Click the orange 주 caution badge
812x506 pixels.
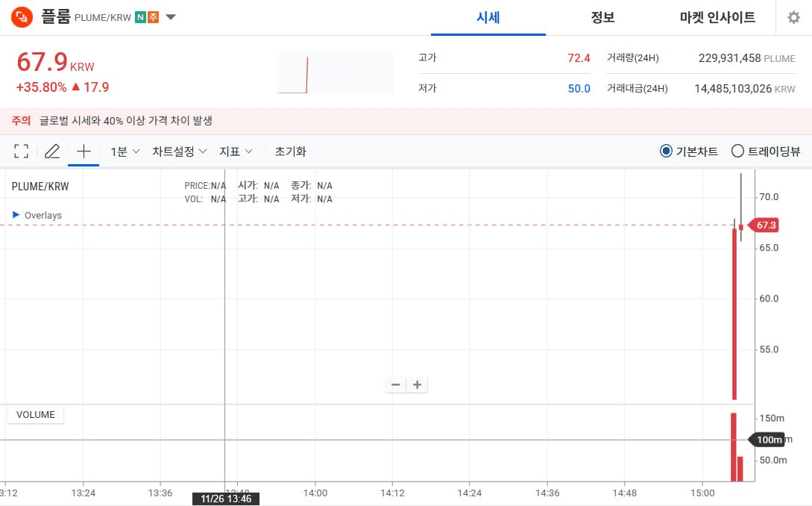(153, 17)
